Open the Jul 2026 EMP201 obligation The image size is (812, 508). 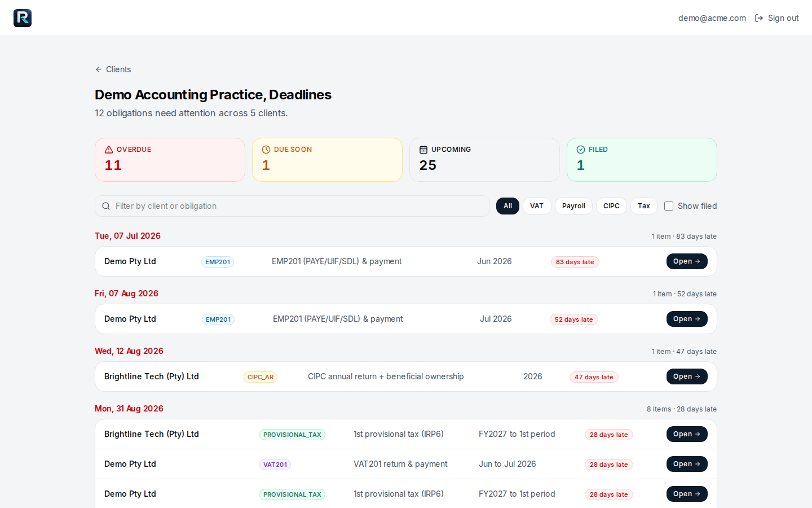687,319
